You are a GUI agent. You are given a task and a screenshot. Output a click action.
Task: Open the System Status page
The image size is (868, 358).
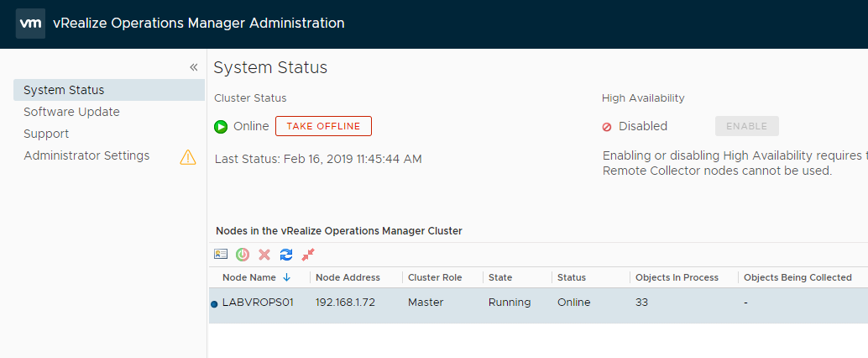[64, 90]
